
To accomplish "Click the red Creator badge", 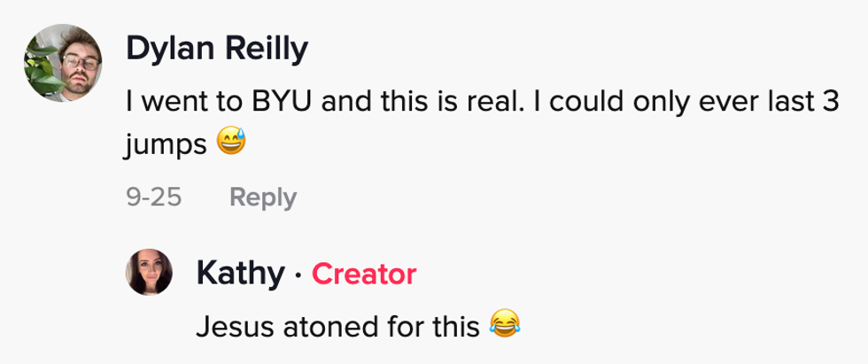I will coord(364,275).
